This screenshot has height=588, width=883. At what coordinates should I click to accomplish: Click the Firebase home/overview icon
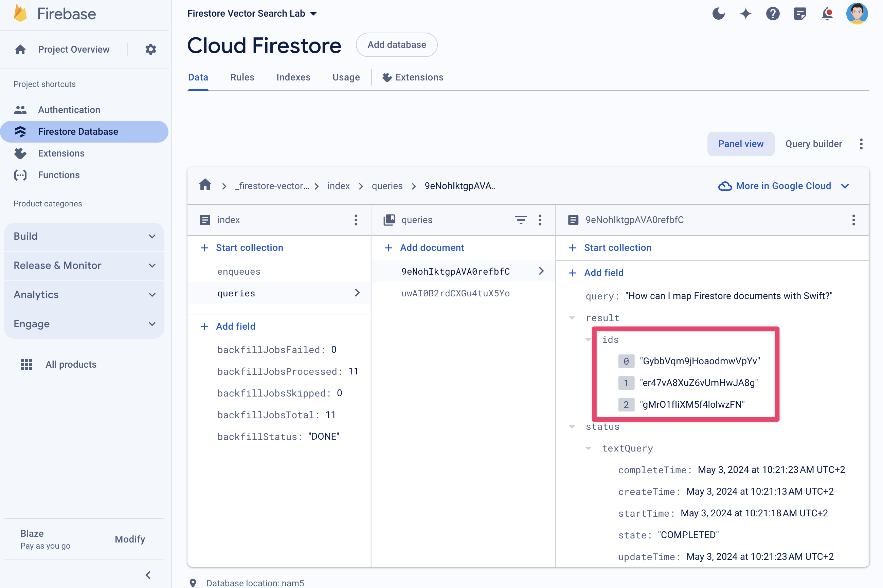(20, 49)
